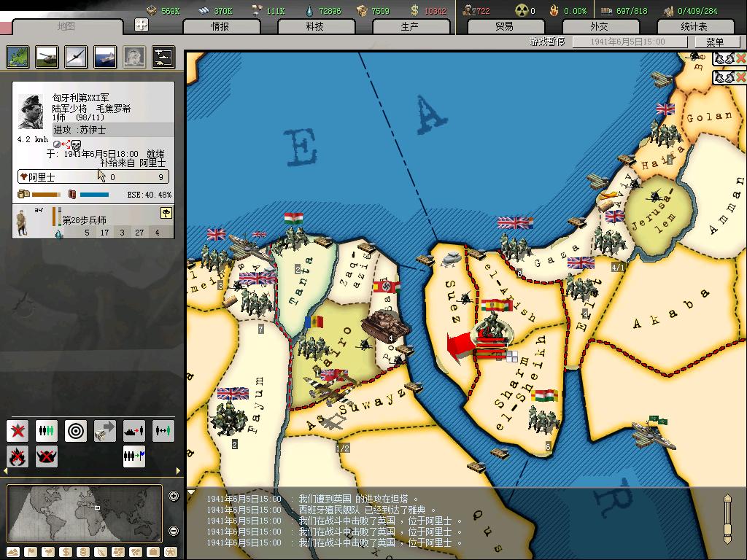Select terrain map mode mountain icon
The image size is (747, 560).
(x=13, y=552)
